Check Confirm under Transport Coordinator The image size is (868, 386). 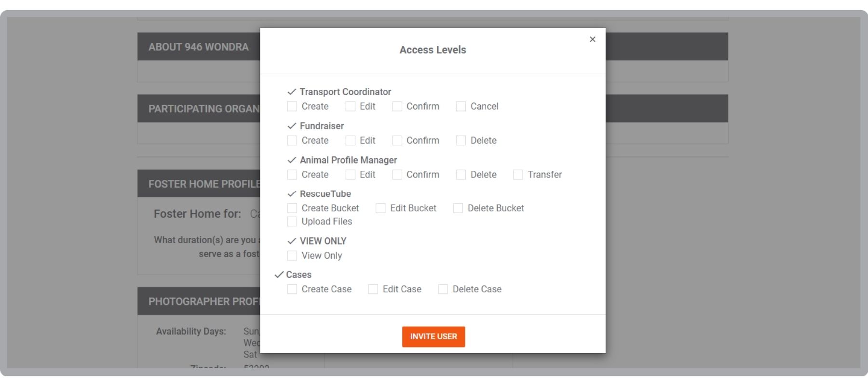coord(397,106)
